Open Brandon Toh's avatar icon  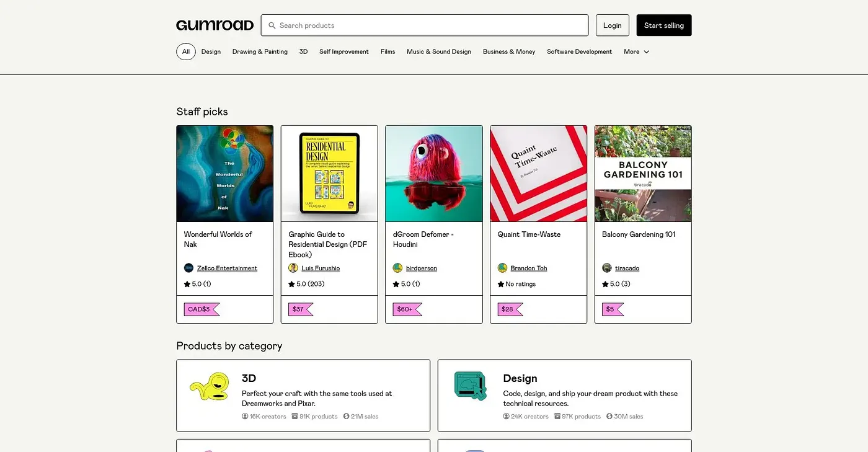503,268
